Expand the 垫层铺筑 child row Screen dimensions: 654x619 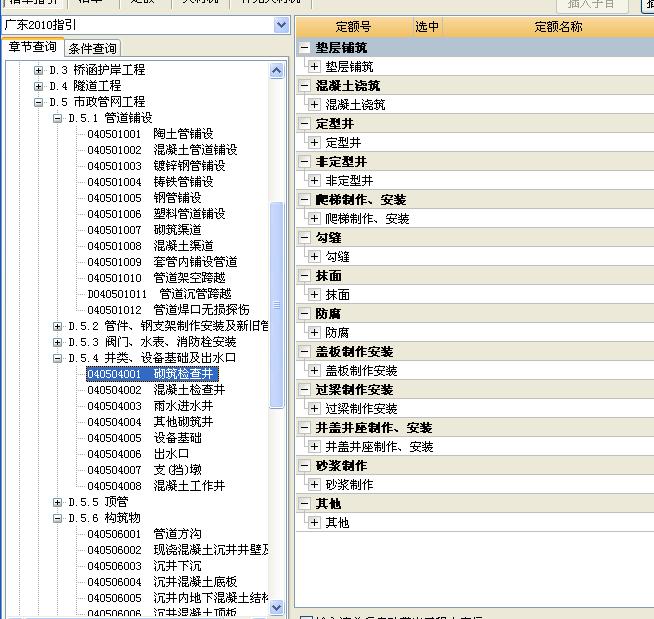[x=314, y=66]
